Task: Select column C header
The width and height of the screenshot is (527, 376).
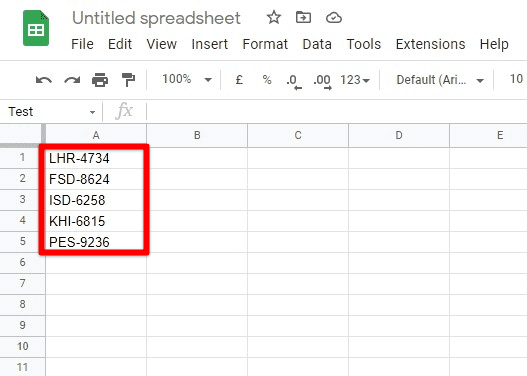Action: tap(298, 135)
